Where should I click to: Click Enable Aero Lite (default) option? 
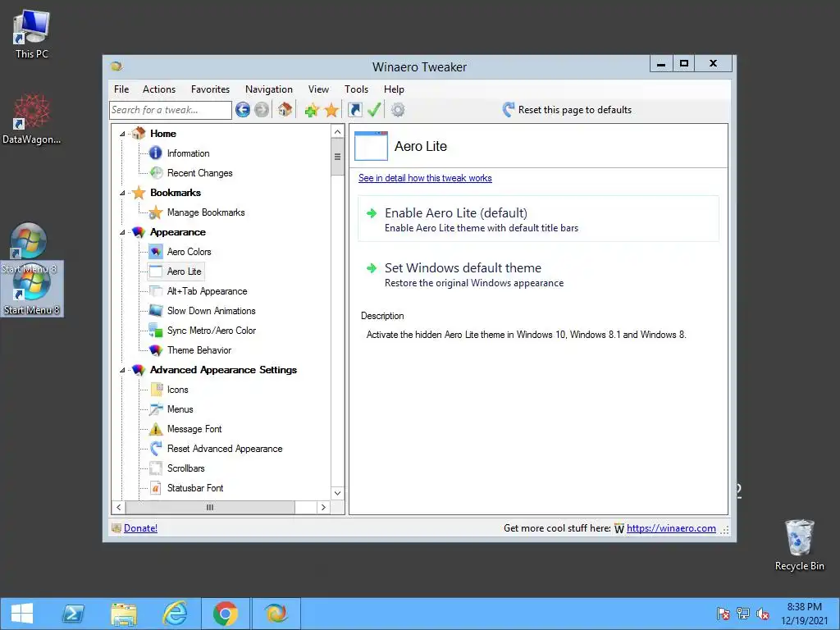pos(538,219)
